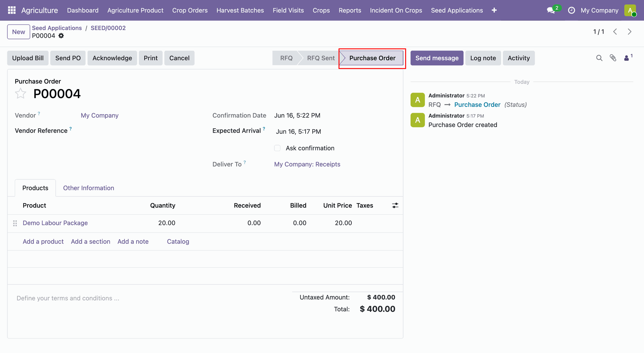This screenshot has width=644, height=353.
Task: Open the Crop Orders menu
Action: click(x=190, y=10)
